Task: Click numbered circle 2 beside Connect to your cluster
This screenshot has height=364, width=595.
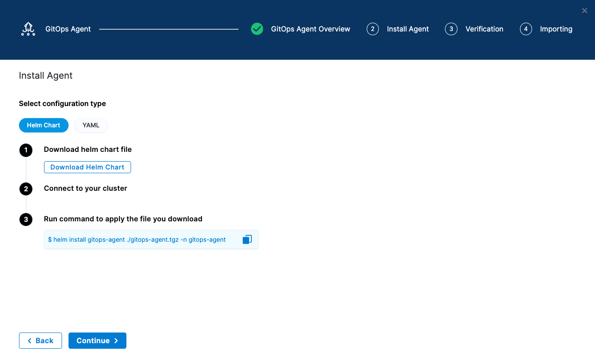Action: pos(26,189)
